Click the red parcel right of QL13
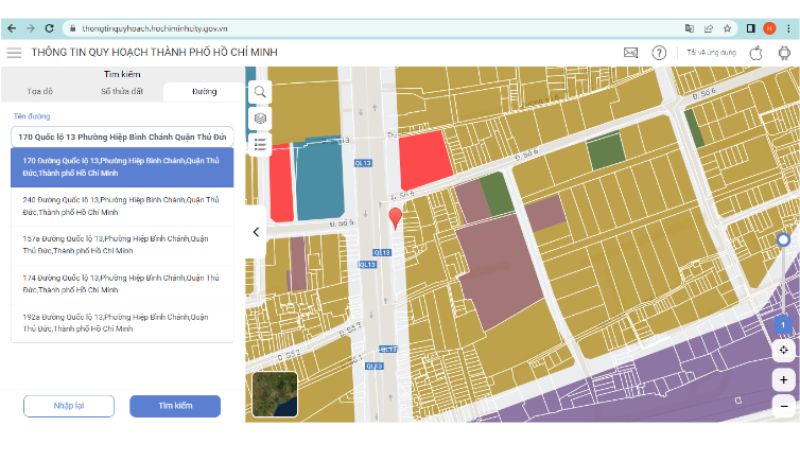The image size is (800, 450). click(424, 160)
